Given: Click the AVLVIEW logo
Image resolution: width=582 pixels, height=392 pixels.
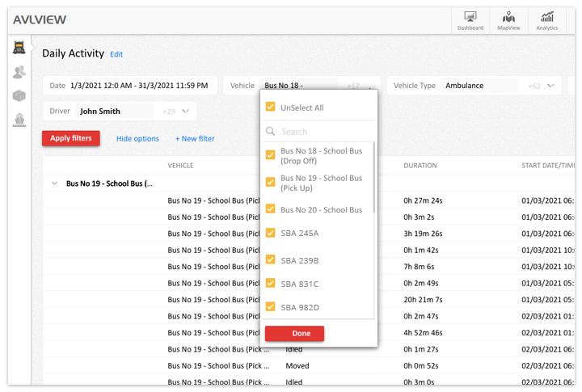Looking at the screenshot, I should tap(40, 19).
